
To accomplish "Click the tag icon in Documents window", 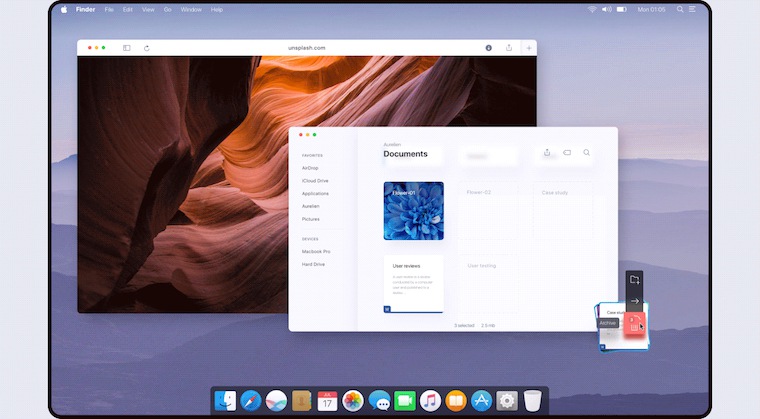I will tap(567, 152).
